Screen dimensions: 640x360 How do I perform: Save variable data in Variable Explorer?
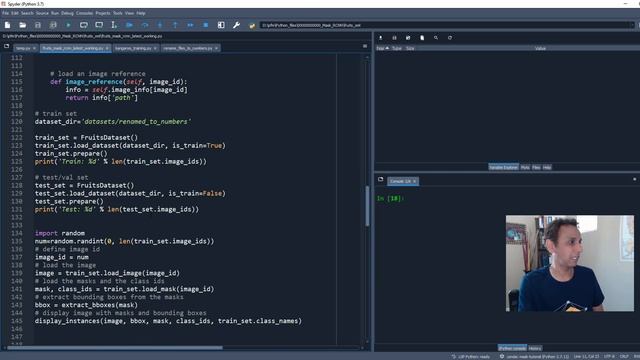394,38
